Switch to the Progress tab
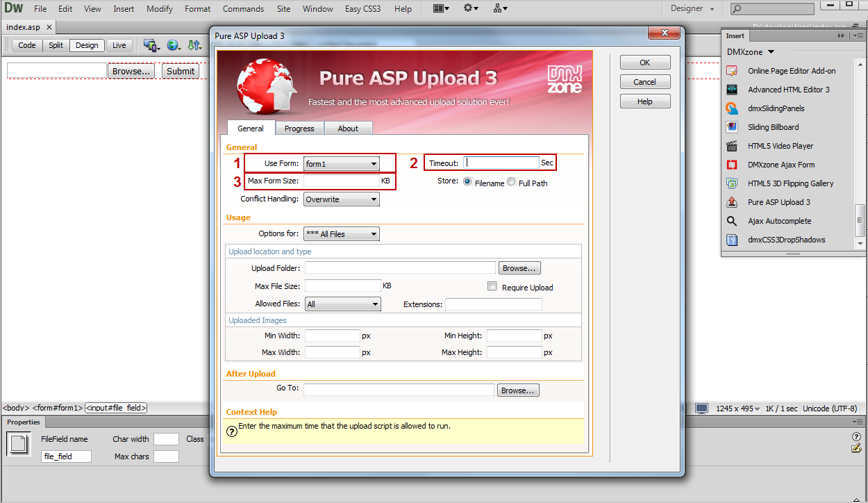The height and width of the screenshot is (503, 868). tap(299, 129)
